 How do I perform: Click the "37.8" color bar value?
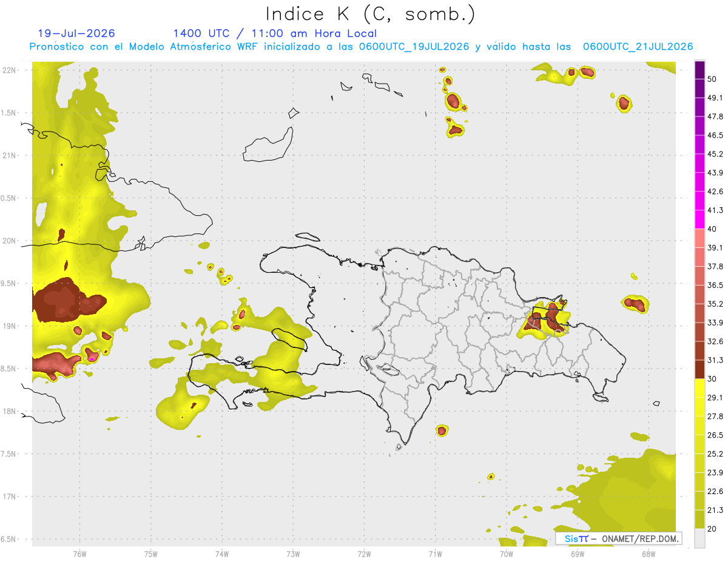click(716, 266)
